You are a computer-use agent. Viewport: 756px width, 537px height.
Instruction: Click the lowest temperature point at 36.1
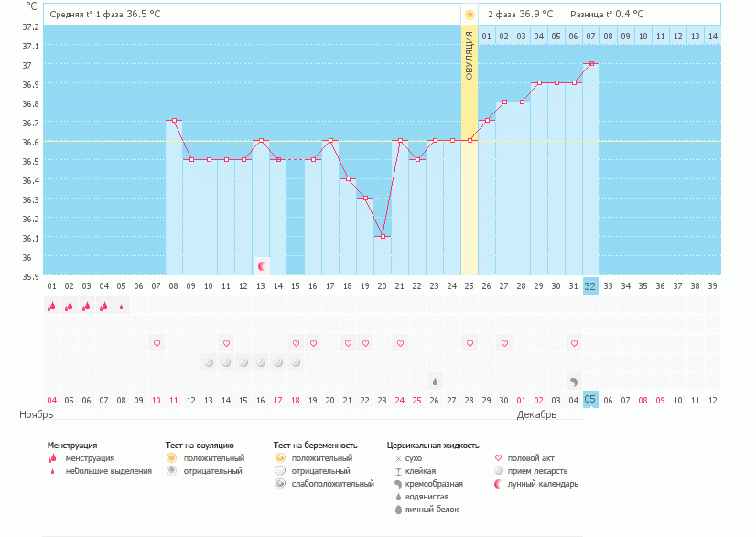pyautogui.click(x=383, y=236)
